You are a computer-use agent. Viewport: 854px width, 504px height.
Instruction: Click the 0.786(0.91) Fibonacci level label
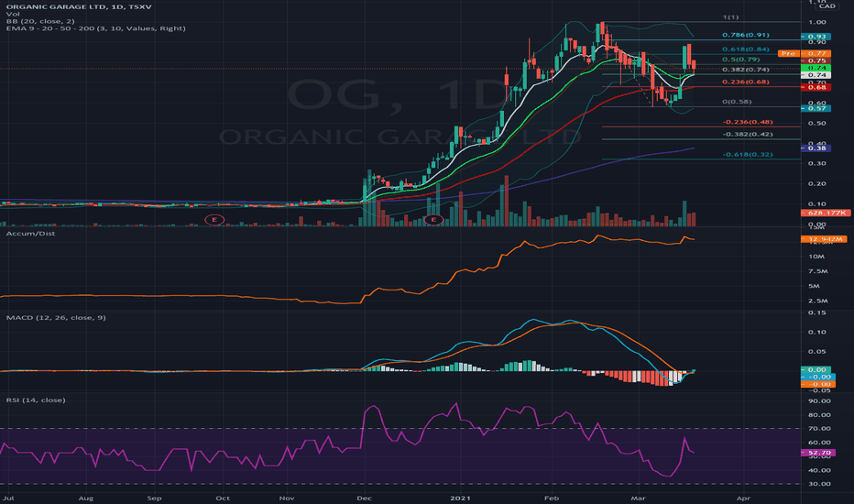tap(746, 35)
